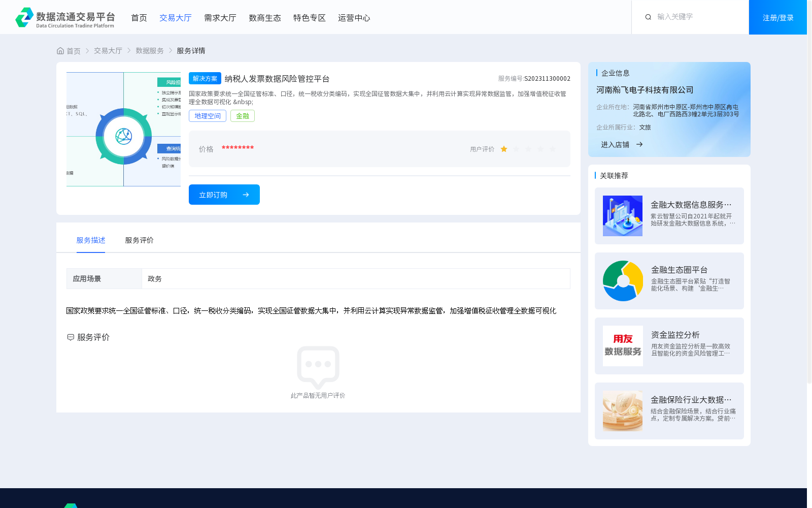The image size is (812, 508).
Task: Click the 金融生态圈平台 title
Action: [680, 270]
